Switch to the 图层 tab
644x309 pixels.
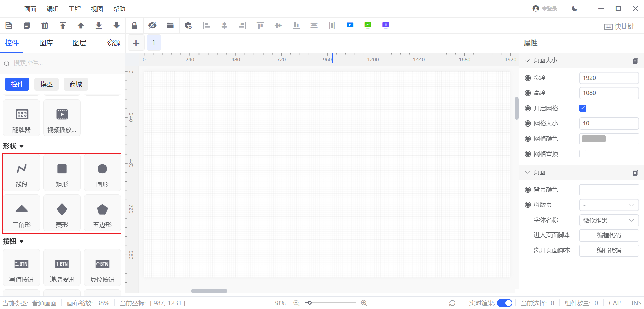click(80, 43)
